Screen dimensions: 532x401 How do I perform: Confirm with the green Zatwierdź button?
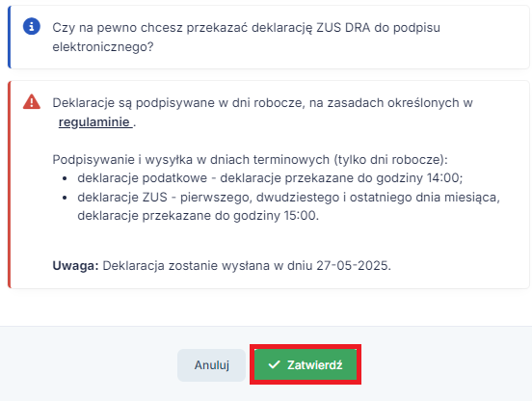coord(306,364)
